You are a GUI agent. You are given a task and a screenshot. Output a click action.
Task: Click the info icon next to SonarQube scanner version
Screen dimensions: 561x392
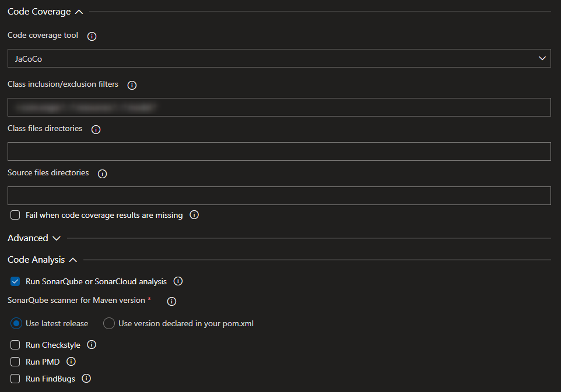click(x=171, y=301)
